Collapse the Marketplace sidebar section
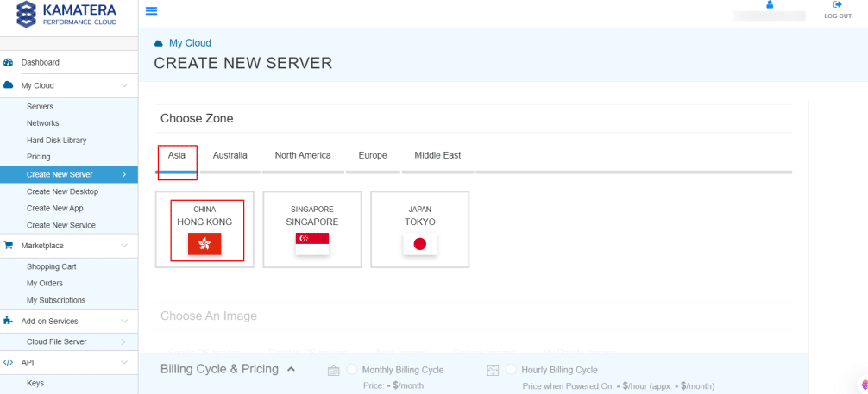Image resolution: width=868 pixels, height=394 pixels. tap(124, 245)
